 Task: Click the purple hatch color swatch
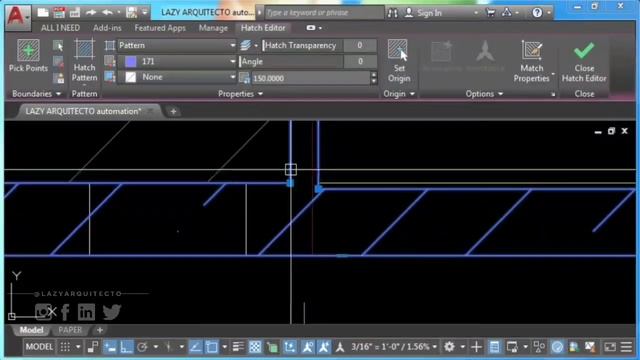(x=131, y=62)
